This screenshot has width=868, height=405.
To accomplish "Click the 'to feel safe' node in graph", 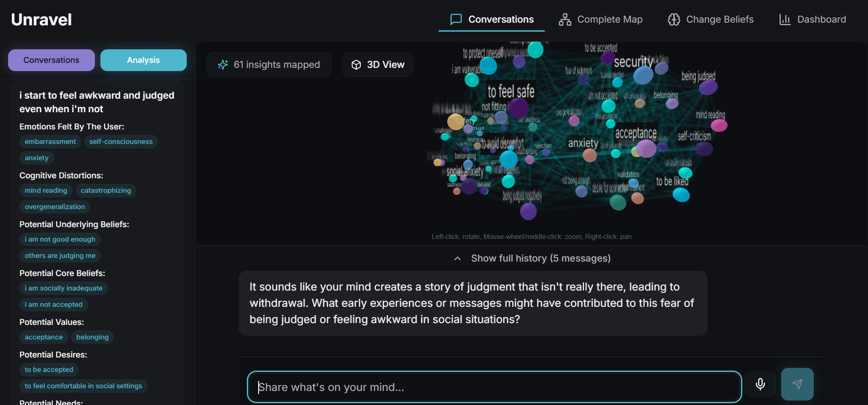I will point(511,92).
